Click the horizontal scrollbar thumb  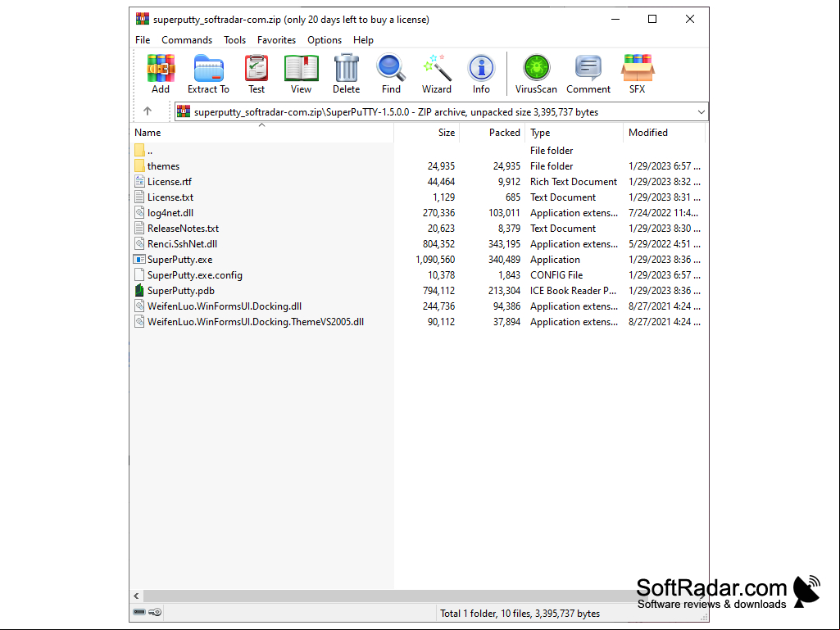[397, 596]
